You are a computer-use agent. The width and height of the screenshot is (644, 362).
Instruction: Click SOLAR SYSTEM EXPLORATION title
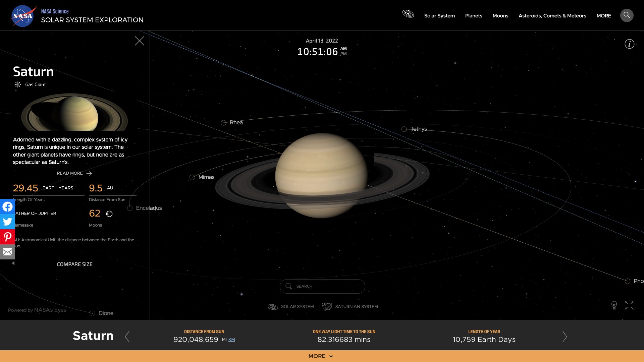click(92, 20)
